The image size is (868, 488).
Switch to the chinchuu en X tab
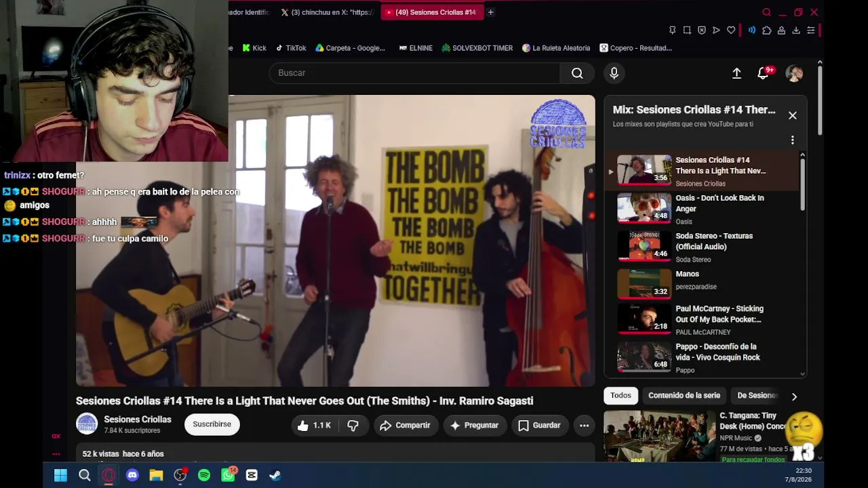327,12
